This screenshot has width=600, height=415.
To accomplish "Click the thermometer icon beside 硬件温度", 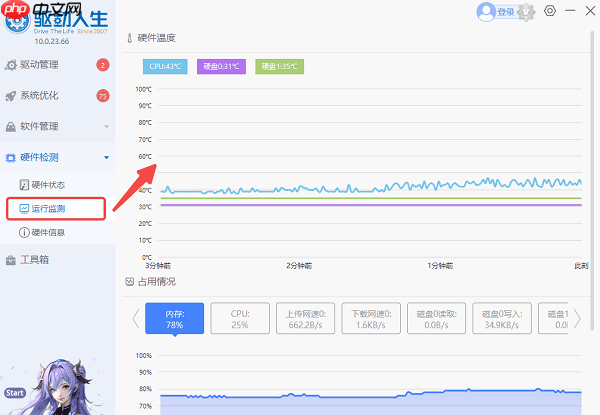I will click(x=129, y=38).
